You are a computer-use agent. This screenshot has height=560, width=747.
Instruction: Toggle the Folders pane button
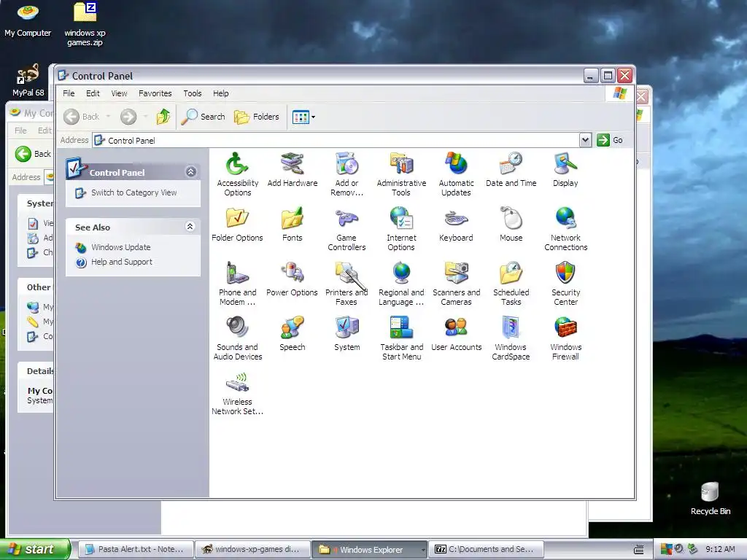257,117
